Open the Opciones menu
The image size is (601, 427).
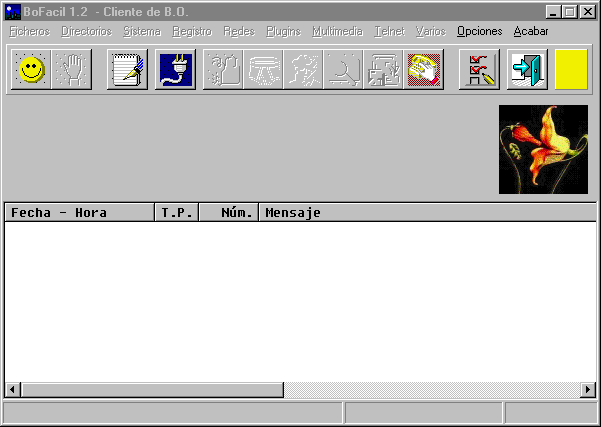(479, 31)
